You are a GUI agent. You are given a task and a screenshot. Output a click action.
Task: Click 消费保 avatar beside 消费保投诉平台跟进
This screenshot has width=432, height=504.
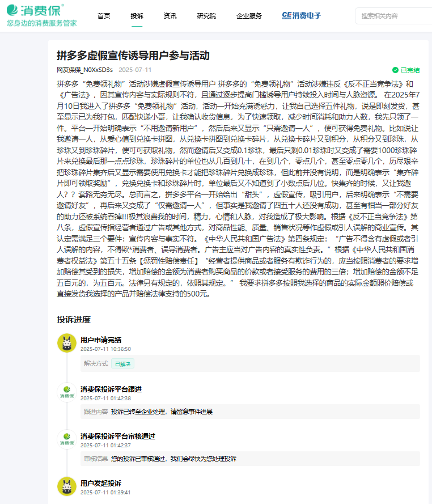[67, 392]
